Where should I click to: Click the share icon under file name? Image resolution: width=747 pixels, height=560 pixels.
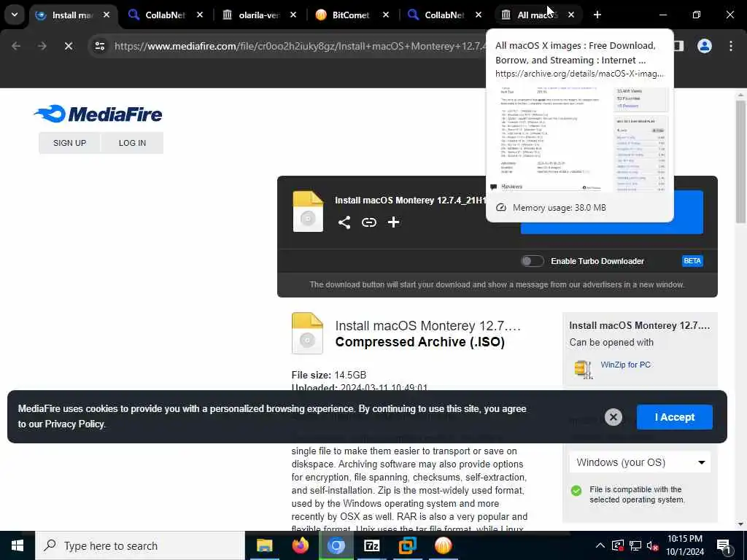[x=344, y=222]
